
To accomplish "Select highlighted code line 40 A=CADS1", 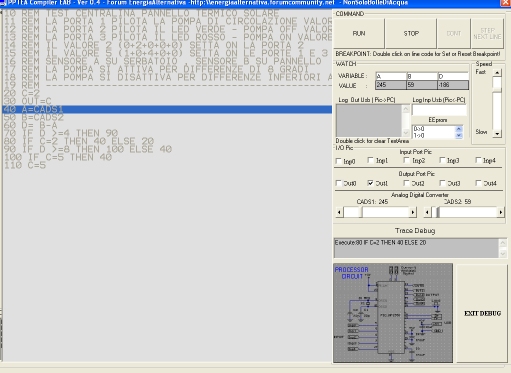I will pos(167,109).
